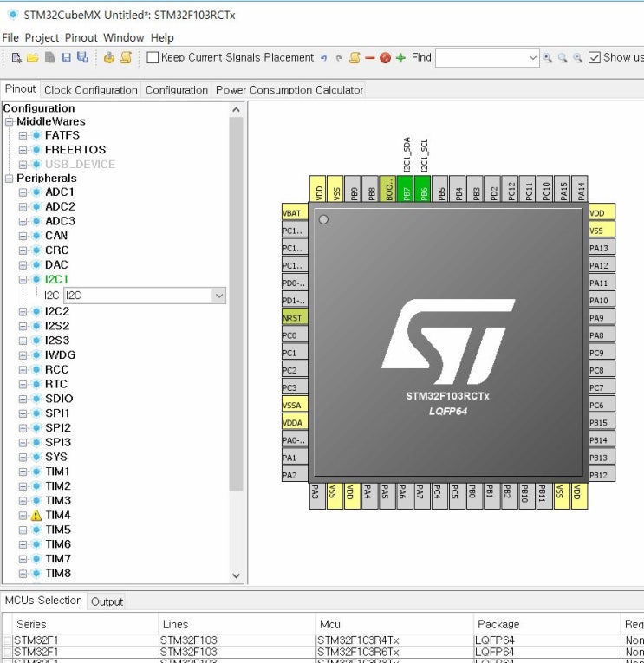Click the green PB7 pin on chip
644x663 pixels.
(407, 189)
